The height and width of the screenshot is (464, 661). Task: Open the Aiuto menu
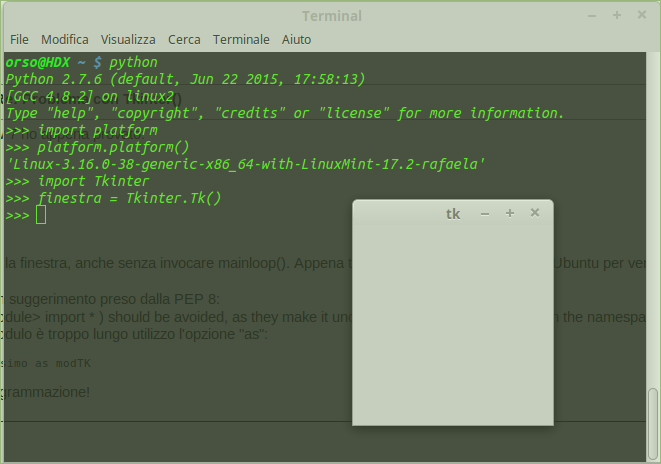[x=296, y=39]
